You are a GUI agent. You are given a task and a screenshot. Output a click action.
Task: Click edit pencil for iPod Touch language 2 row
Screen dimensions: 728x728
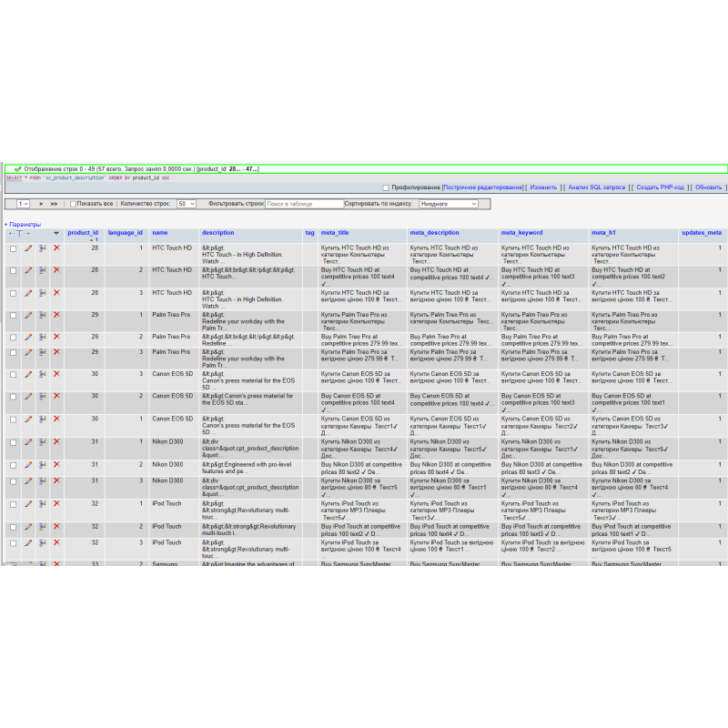coord(28,527)
